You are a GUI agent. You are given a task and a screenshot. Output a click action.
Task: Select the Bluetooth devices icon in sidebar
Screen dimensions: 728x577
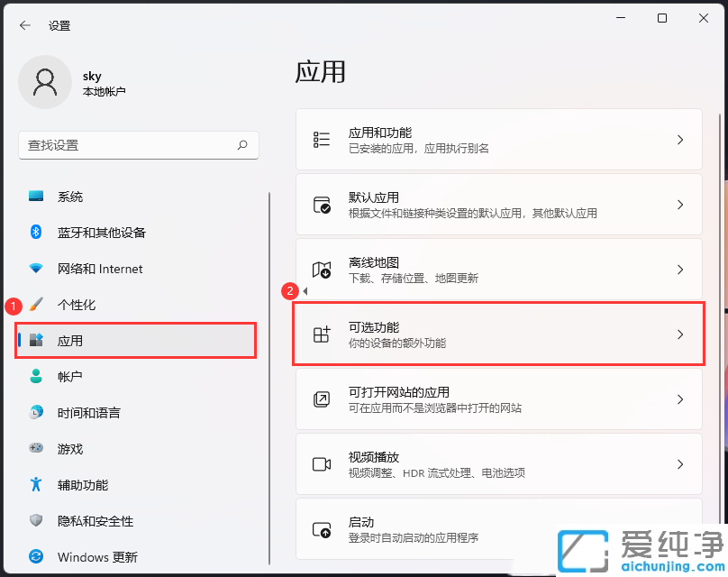tap(34, 233)
